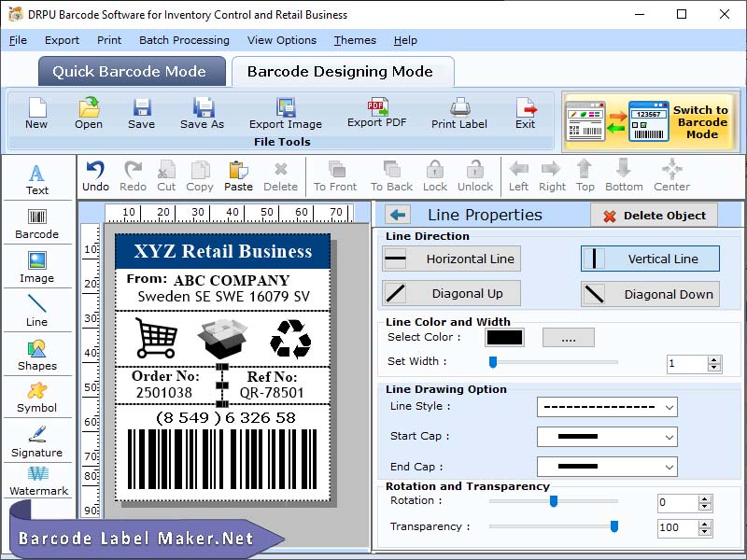Viewport: 747px width, 560px height.
Task: Center the selected object
Action: pos(671,176)
